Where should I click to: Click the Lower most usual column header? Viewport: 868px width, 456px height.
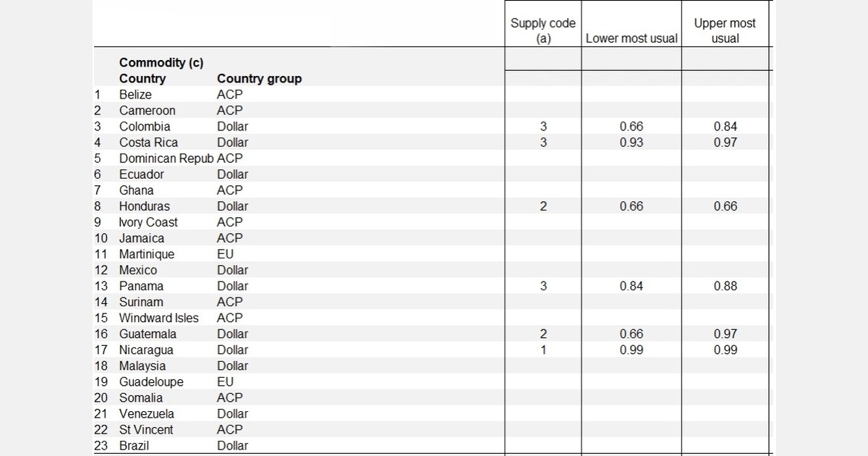pyautogui.click(x=631, y=38)
